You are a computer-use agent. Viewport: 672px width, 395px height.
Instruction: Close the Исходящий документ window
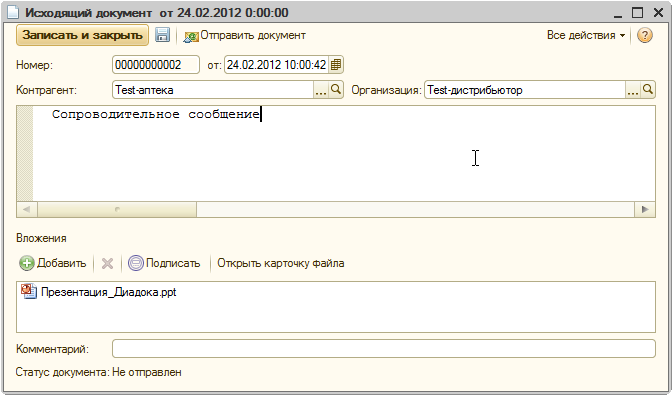coord(658,12)
